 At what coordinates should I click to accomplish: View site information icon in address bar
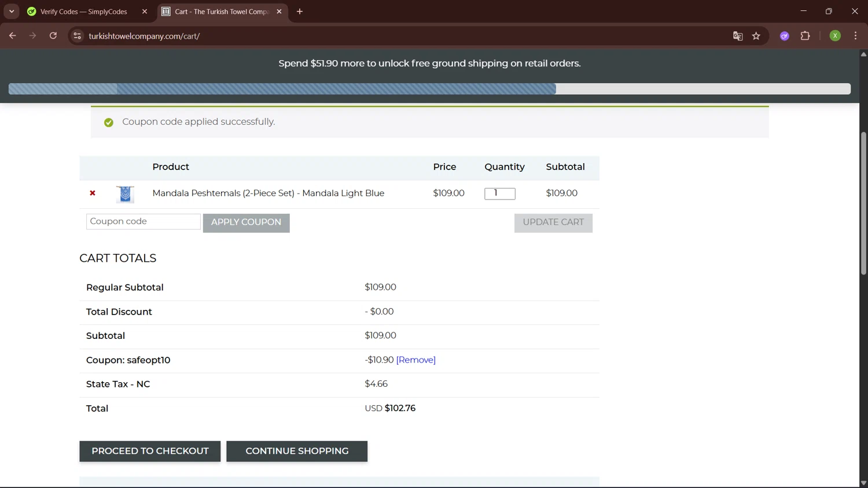pos(77,36)
